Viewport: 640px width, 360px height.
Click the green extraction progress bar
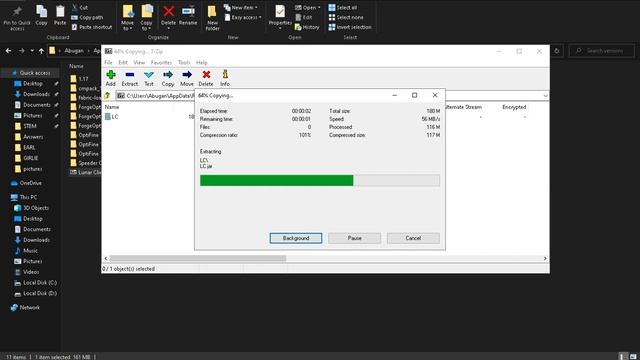pyautogui.click(x=276, y=180)
